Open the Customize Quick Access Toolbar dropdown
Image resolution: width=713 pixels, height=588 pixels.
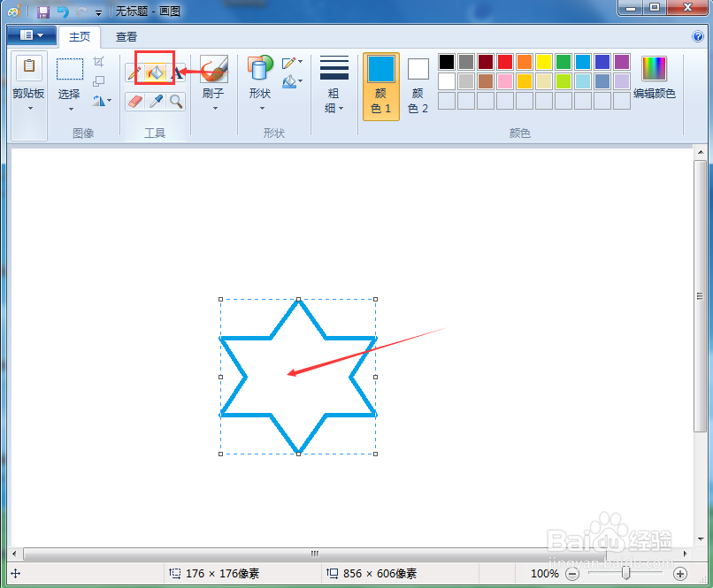99,12
